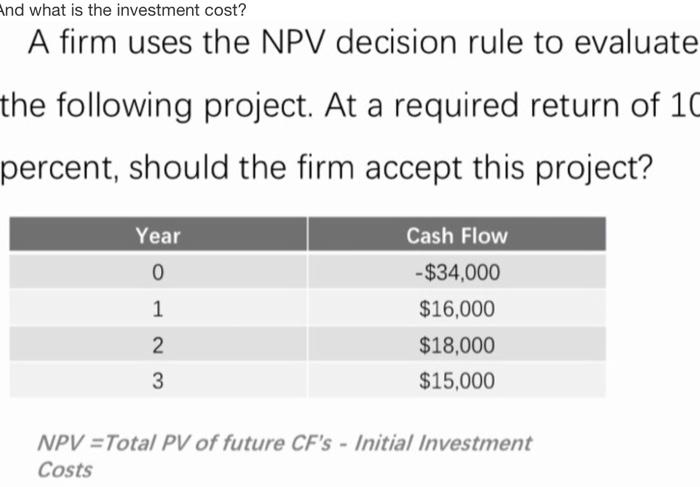Click the word 'Costs' in formula
Image resolution: width=700 pixels, height=487 pixels.
(65, 470)
